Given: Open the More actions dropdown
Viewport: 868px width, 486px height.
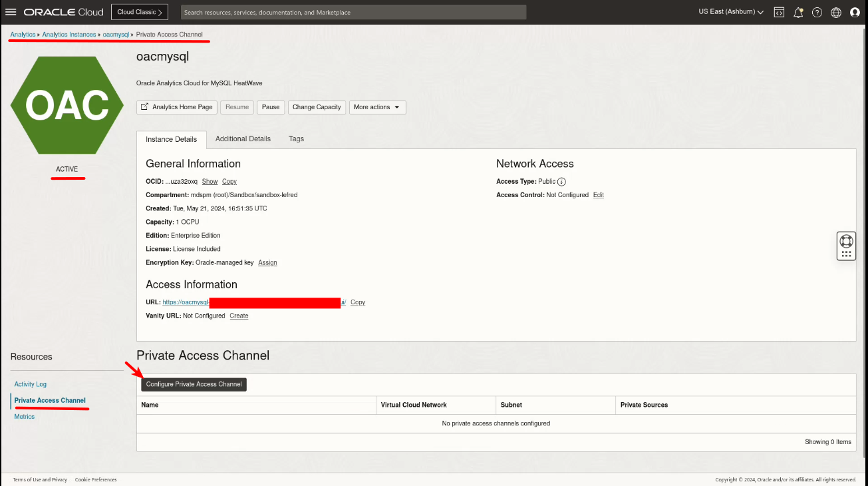Looking at the screenshot, I should tap(377, 107).
